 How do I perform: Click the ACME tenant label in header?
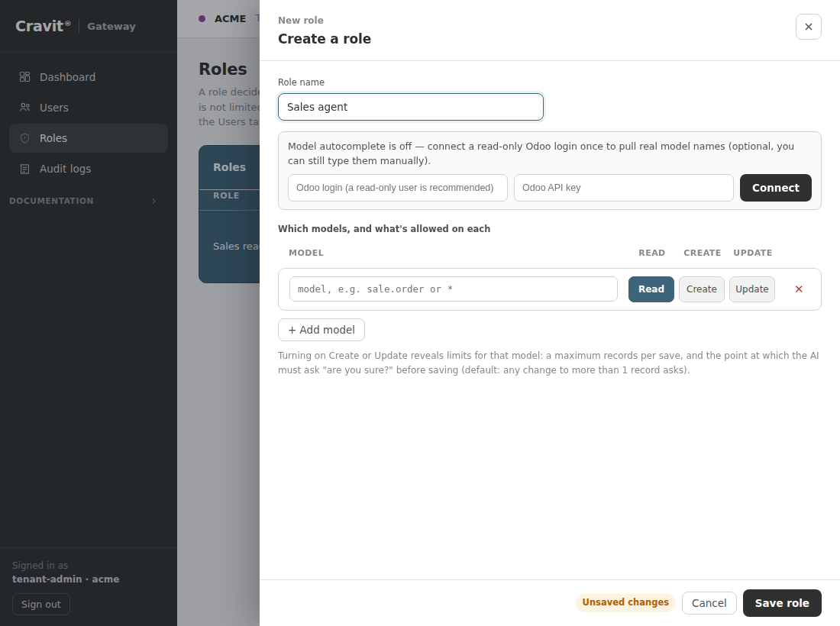pos(231,19)
